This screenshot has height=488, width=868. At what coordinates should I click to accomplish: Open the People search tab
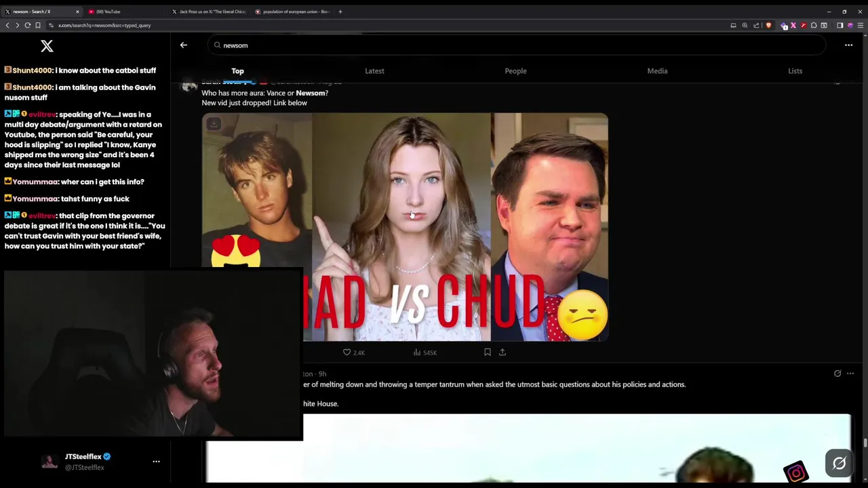515,70
